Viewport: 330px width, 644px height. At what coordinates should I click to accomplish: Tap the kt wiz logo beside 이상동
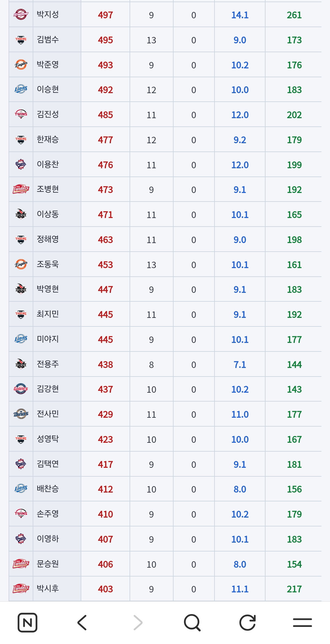[21, 214]
